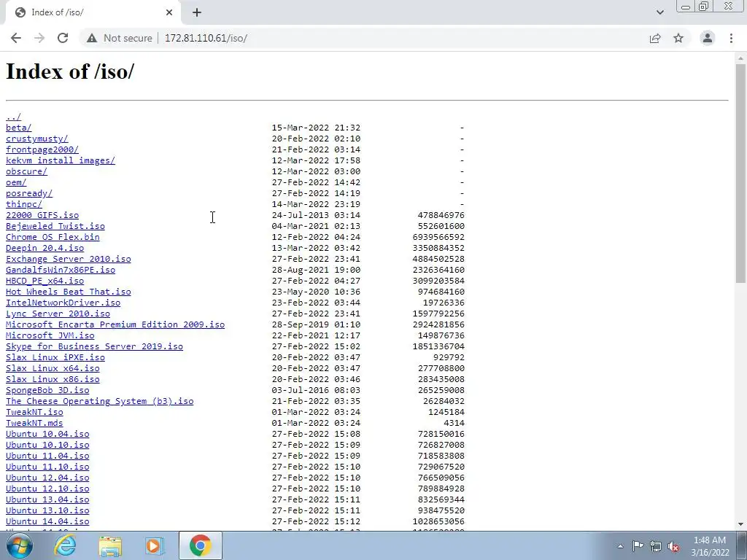The width and height of the screenshot is (747, 560).
Task: Open the Chrome profile avatar
Action: [708, 38]
